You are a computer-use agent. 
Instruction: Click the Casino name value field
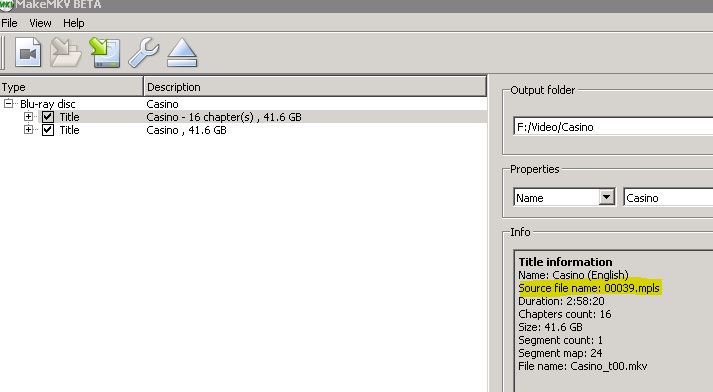click(x=668, y=198)
